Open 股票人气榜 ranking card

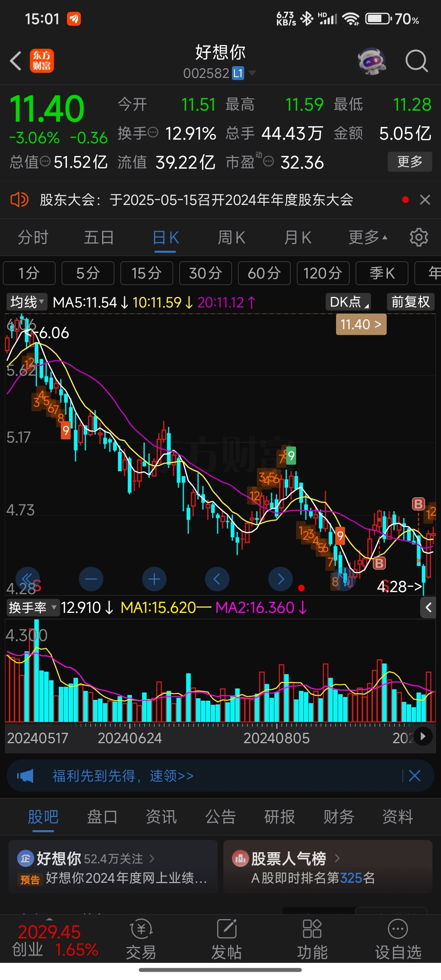pyautogui.click(x=328, y=867)
